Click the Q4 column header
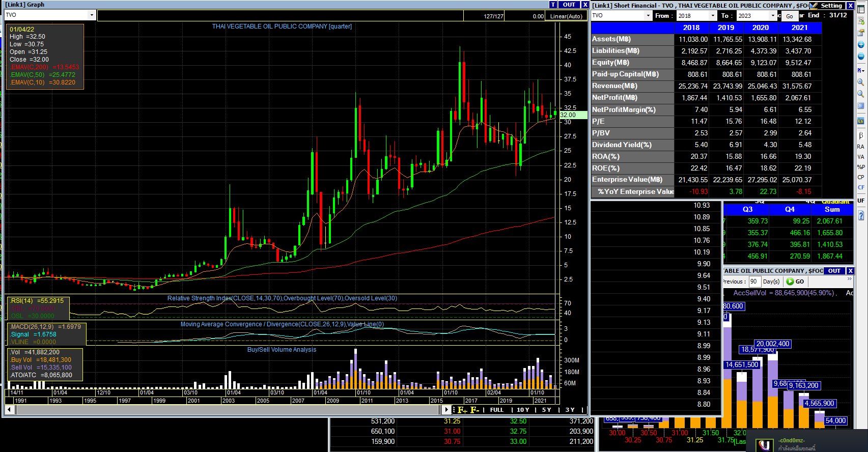Screen dimensions: 868x452 (x=790, y=209)
